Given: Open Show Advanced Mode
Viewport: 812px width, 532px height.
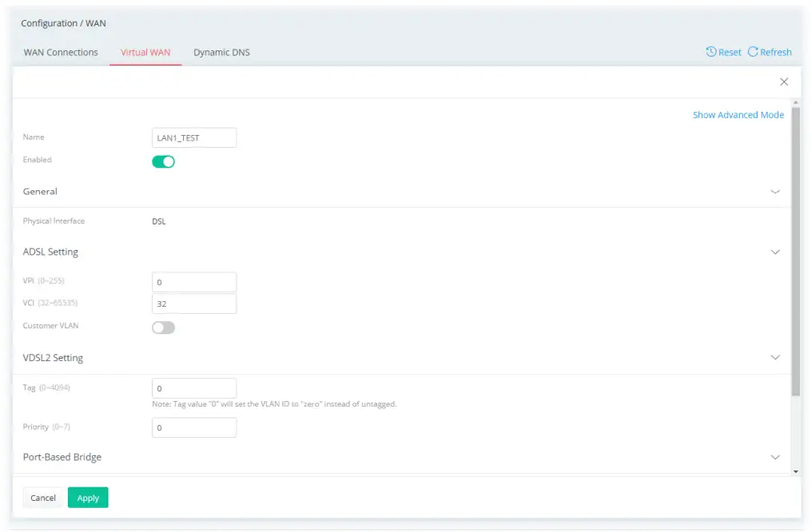Looking at the screenshot, I should pyautogui.click(x=738, y=114).
